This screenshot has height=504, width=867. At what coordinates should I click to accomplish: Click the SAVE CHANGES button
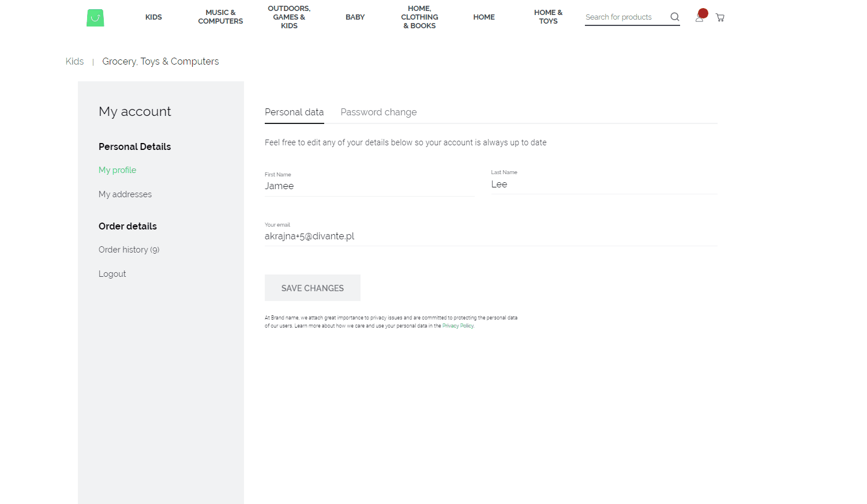click(x=312, y=288)
